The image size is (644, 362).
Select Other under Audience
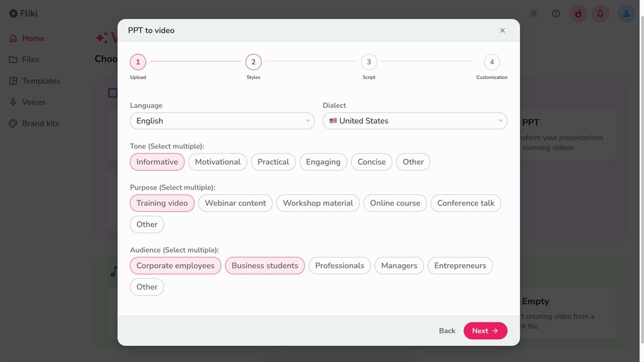147,287
